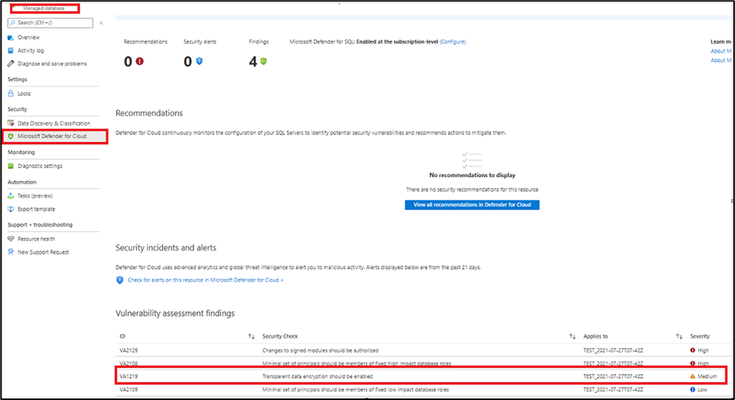Open Data Discovery & Classification
The width and height of the screenshot is (735, 400).
pyautogui.click(x=54, y=123)
